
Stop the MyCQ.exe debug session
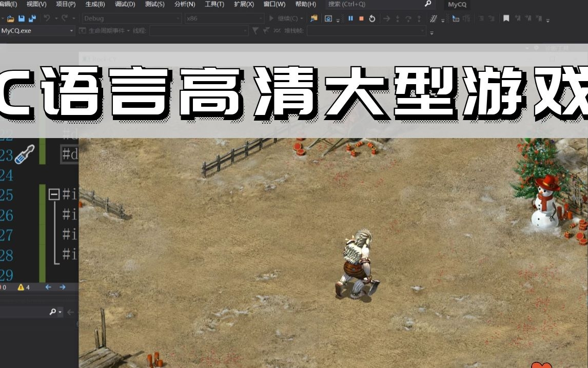pyautogui.click(x=360, y=18)
